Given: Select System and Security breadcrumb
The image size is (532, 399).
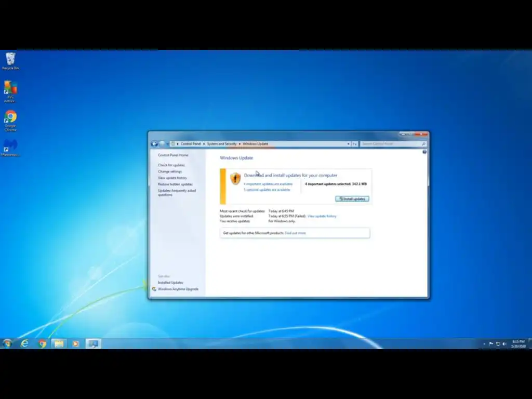Looking at the screenshot, I should tap(221, 144).
